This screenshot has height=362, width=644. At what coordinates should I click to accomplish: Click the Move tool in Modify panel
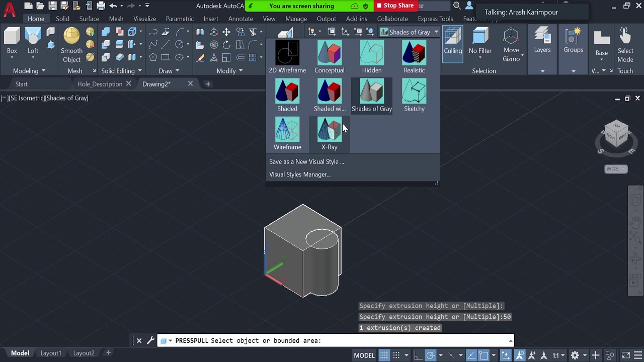tap(226, 32)
